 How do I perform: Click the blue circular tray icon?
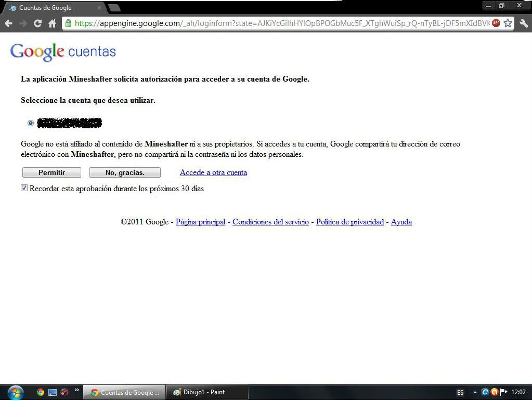pyautogui.click(x=485, y=392)
